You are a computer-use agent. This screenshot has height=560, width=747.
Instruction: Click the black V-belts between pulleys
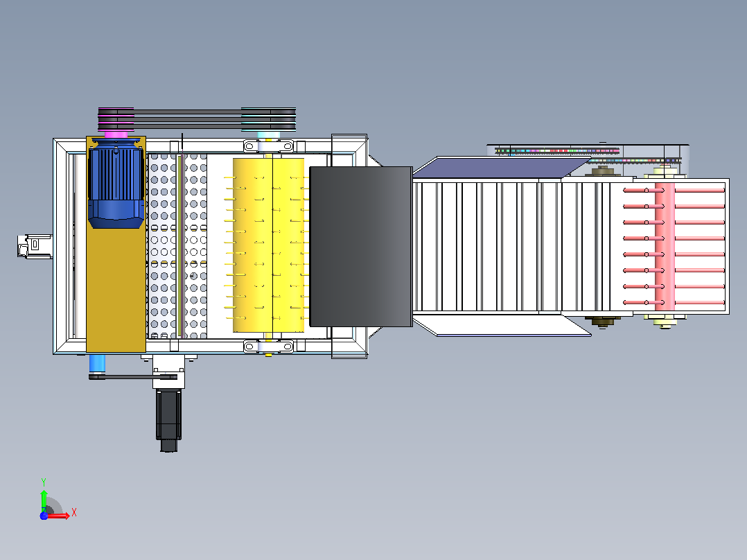[197, 119]
